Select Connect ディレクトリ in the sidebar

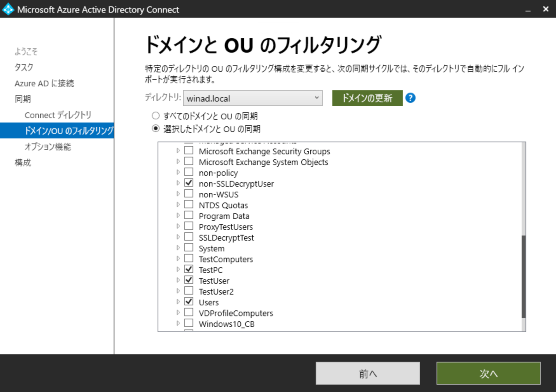[x=58, y=115]
